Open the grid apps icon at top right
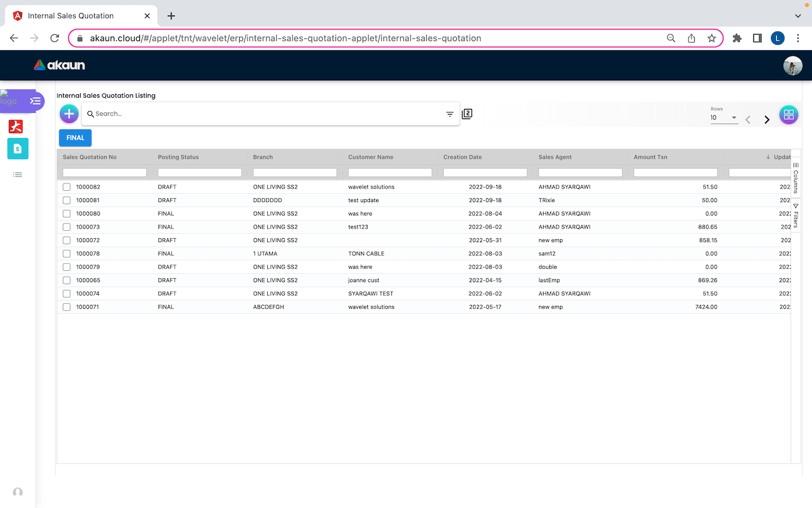 tap(788, 115)
